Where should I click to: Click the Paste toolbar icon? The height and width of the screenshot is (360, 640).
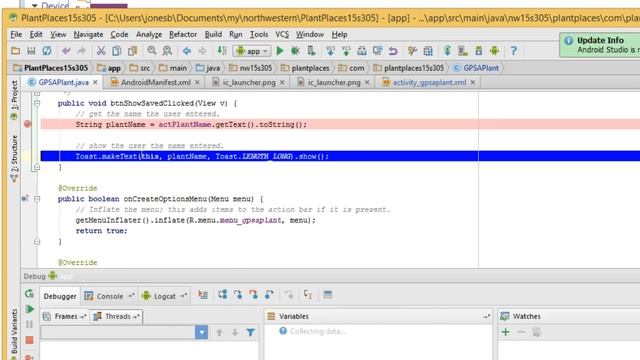coord(132,51)
